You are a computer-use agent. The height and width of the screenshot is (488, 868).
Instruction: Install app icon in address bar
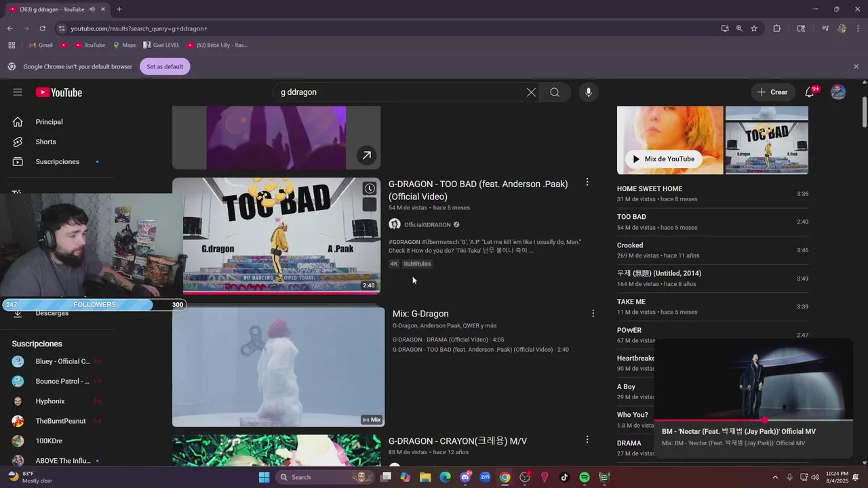coord(725,28)
